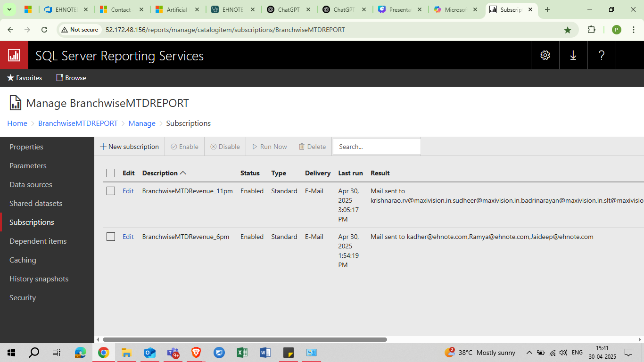Open the Properties sidebar tab
This screenshot has width=644, height=362.
pyautogui.click(x=47, y=147)
